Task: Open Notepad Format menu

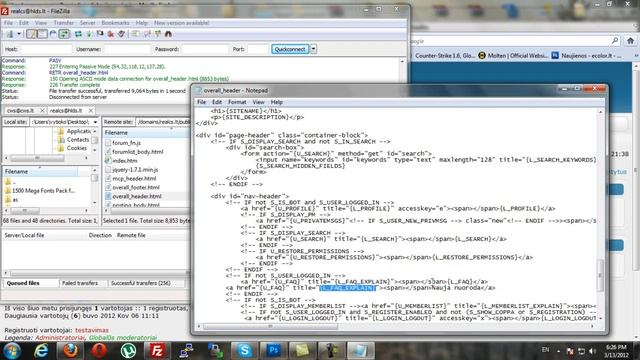Action: tap(237, 102)
